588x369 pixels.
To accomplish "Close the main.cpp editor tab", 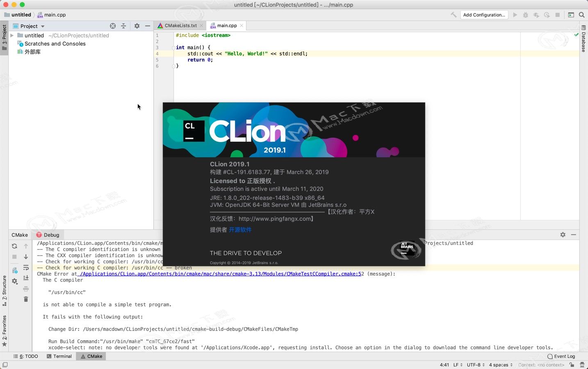I will tap(242, 25).
